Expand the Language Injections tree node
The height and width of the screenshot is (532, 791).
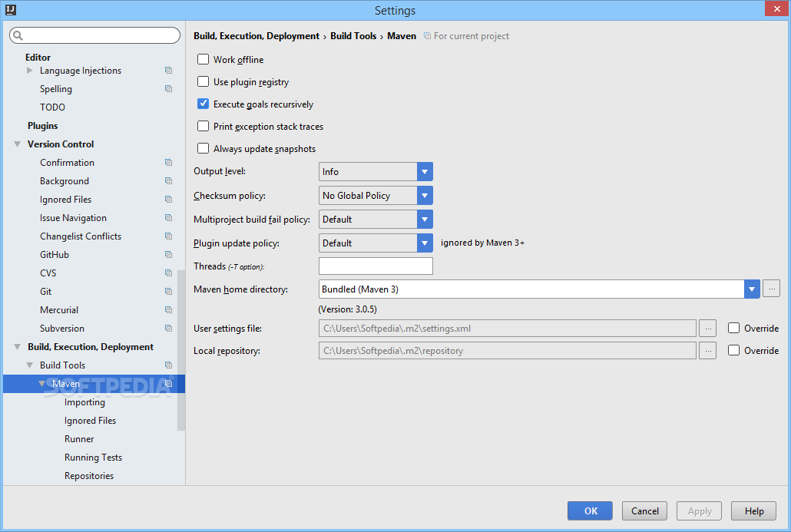pyautogui.click(x=30, y=71)
